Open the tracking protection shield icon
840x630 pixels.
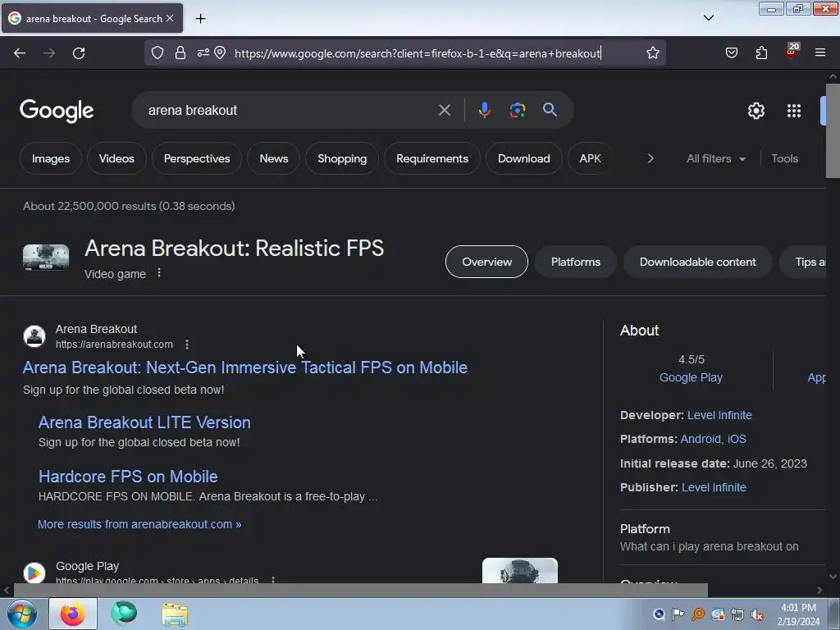[x=157, y=52]
